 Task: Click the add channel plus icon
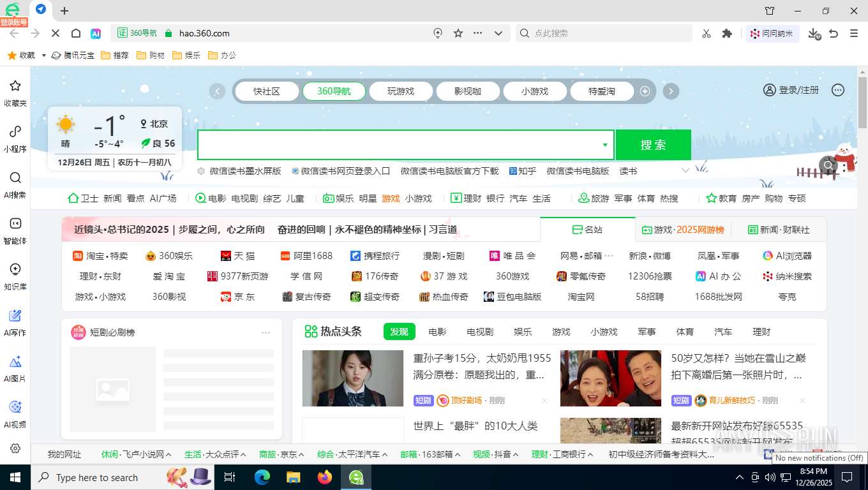pyautogui.click(x=645, y=91)
